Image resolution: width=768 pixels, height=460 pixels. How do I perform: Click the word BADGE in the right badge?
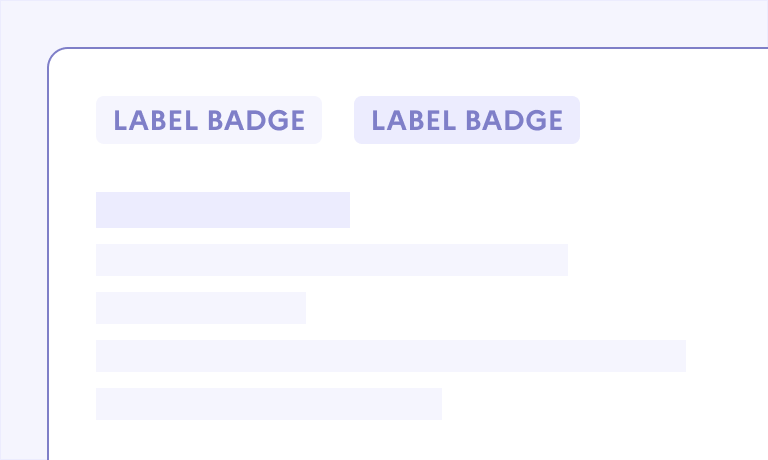pyautogui.click(x=514, y=120)
